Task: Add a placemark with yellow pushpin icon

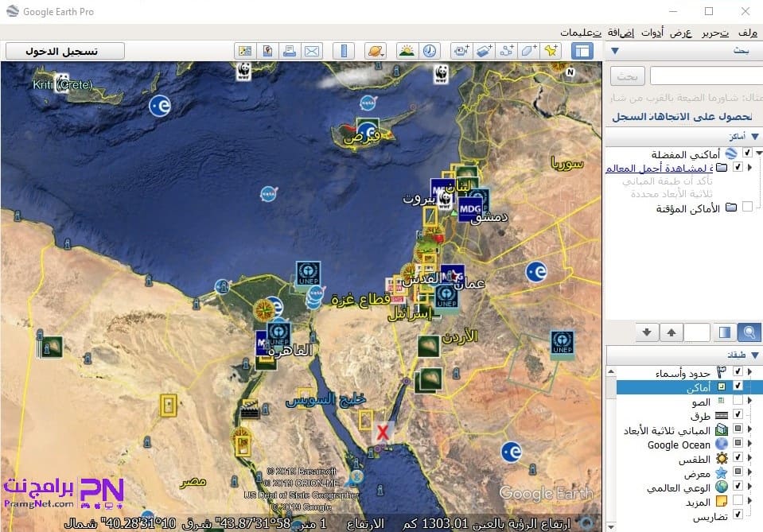Action: click(x=551, y=51)
